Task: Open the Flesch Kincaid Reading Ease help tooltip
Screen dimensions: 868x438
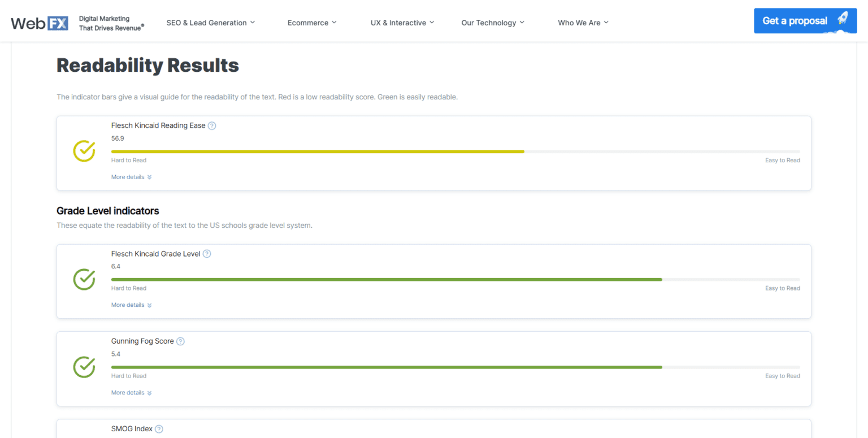Action: [212, 125]
